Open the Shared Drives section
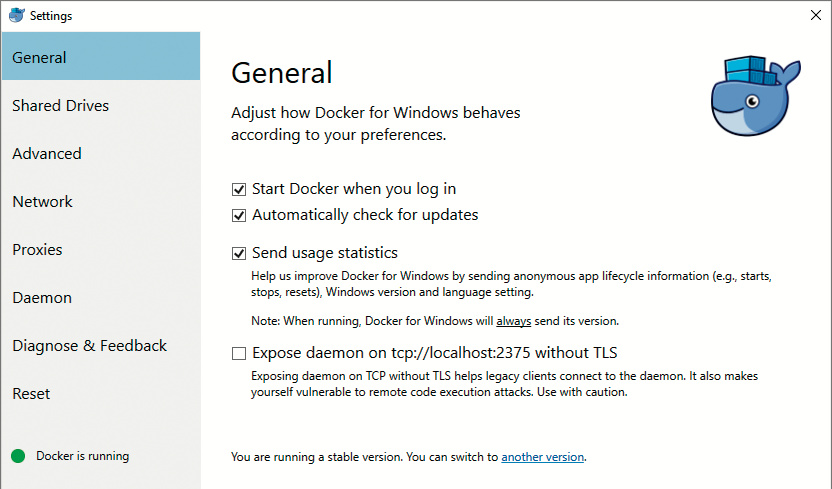 coord(61,106)
